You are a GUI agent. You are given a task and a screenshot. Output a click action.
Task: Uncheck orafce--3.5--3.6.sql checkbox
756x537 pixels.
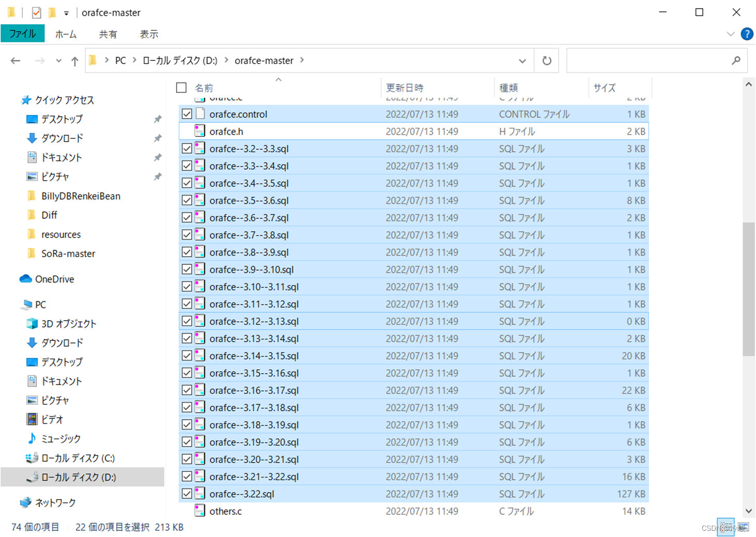coord(187,200)
